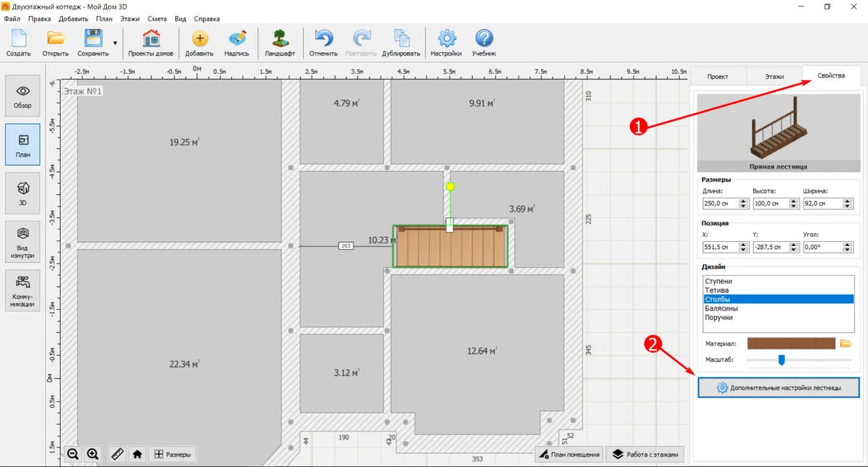Open the Этажи menu
The width and height of the screenshot is (868, 467).
(x=130, y=19)
